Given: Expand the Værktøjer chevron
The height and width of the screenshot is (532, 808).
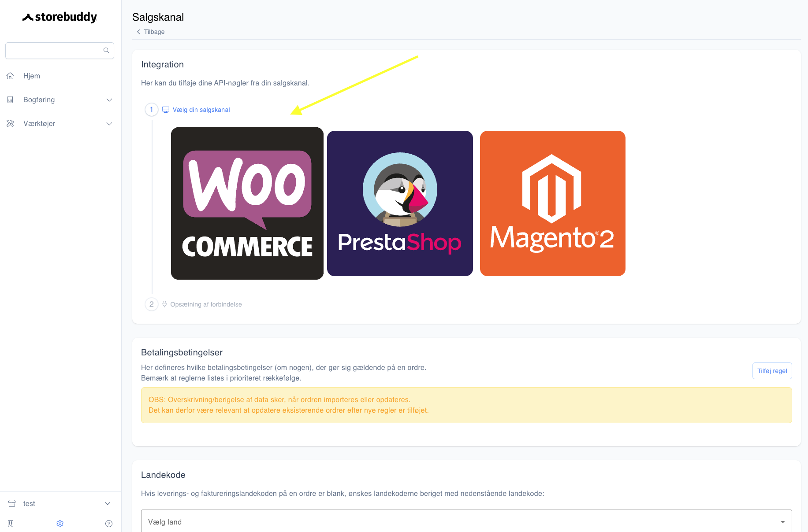Looking at the screenshot, I should coord(109,124).
